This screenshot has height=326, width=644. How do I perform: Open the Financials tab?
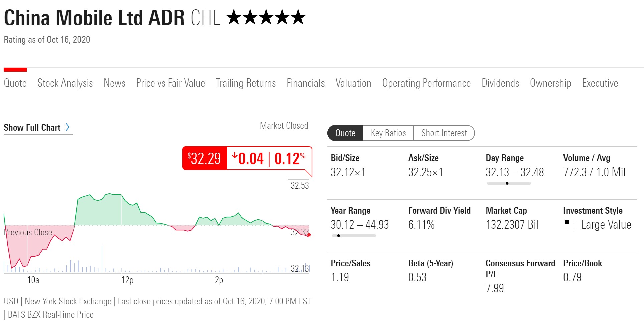306,83
